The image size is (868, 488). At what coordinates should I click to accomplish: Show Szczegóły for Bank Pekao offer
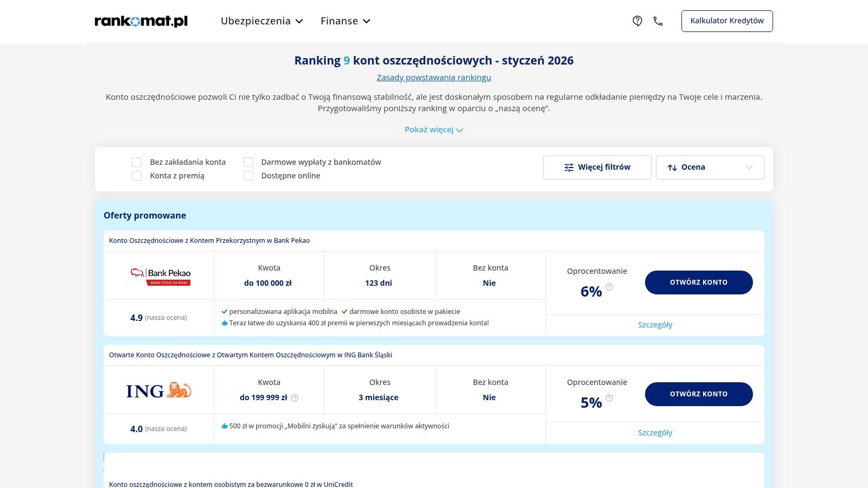pos(655,325)
